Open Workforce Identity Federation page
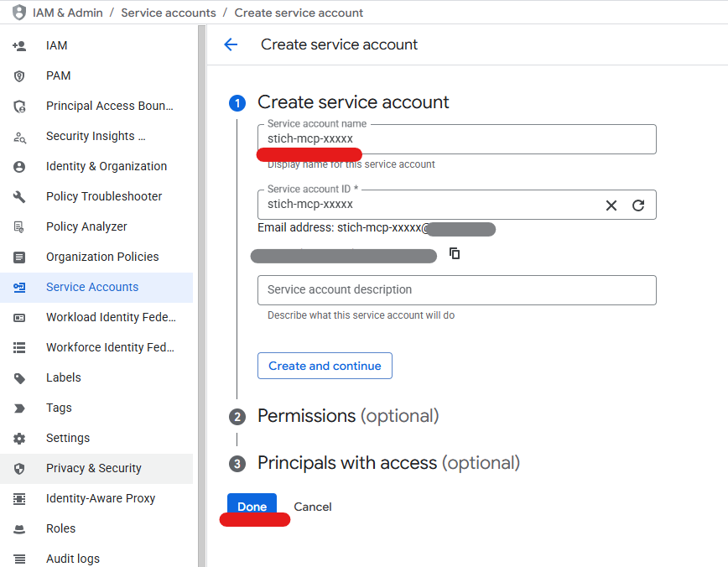 [96, 347]
